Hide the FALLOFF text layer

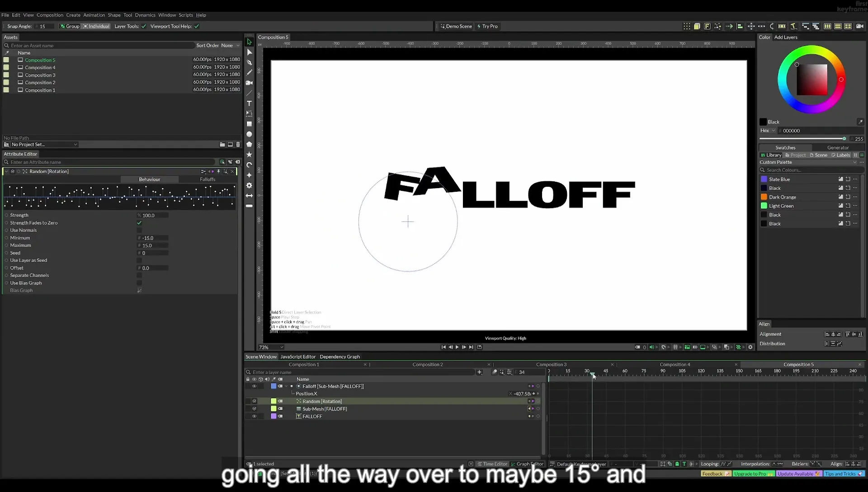(254, 416)
